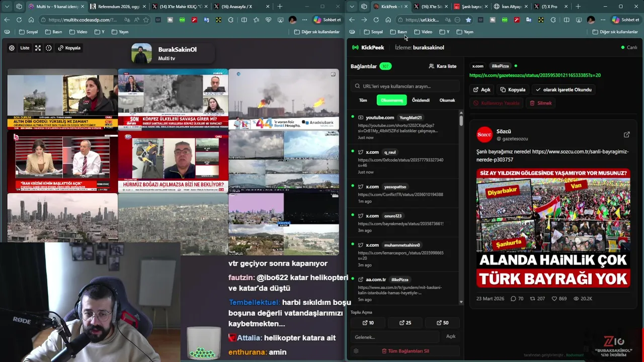Open Sözcü tweet external link icon

[x=626, y=135]
